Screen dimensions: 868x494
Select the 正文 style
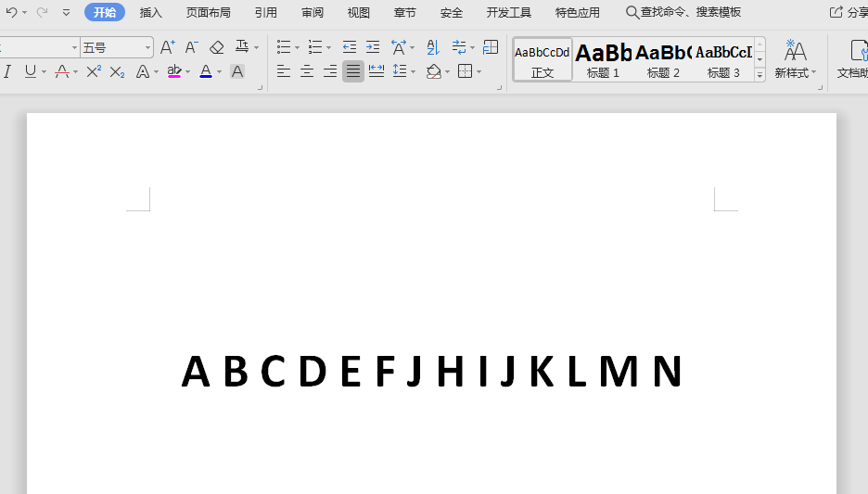(x=542, y=59)
